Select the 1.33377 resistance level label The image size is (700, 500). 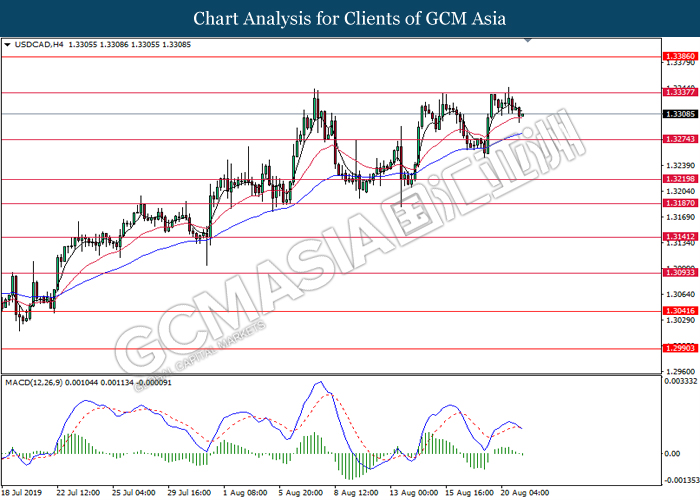[x=680, y=92]
